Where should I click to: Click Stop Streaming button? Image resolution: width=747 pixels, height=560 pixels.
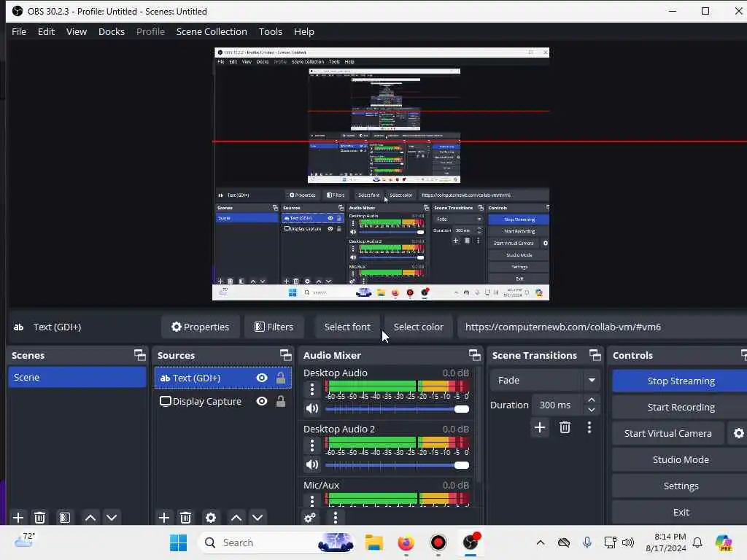[x=681, y=381]
